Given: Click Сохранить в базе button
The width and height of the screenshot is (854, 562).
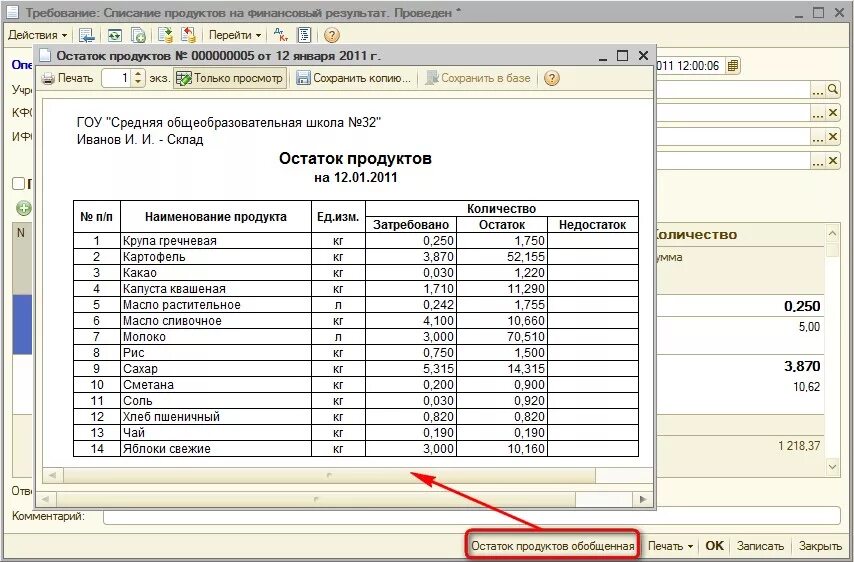Looking at the screenshot, I should pyautogui.click(x=478, y=78).
